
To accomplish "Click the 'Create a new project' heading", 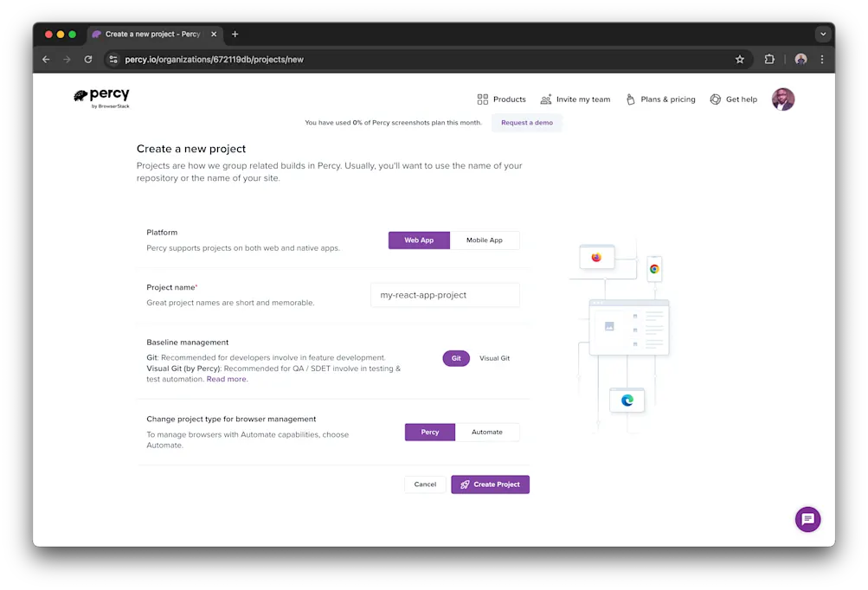I will tap(191, 149).
